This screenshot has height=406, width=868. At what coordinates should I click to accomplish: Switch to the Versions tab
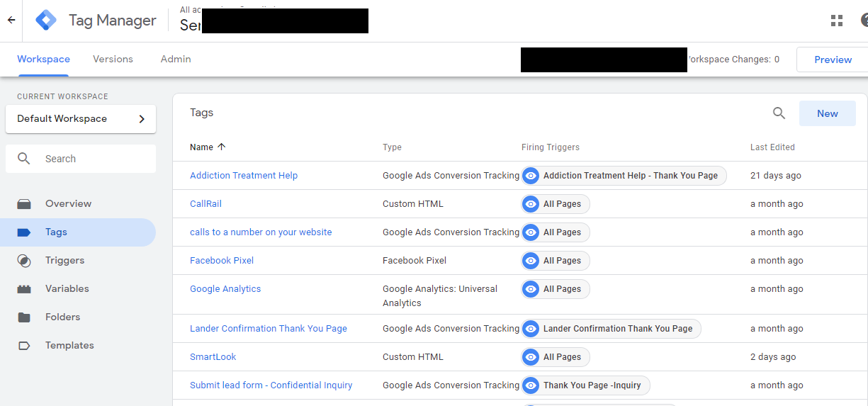coord(113,60)
